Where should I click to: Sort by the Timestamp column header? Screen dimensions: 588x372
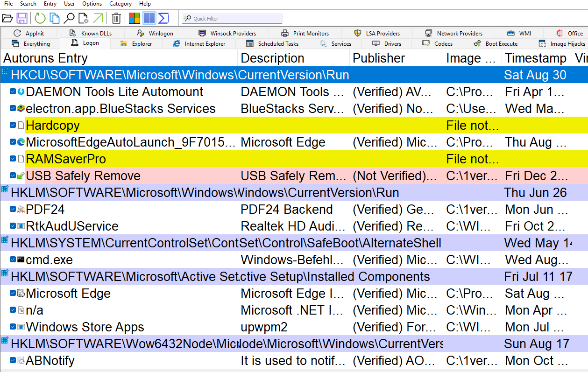[537, 58]
